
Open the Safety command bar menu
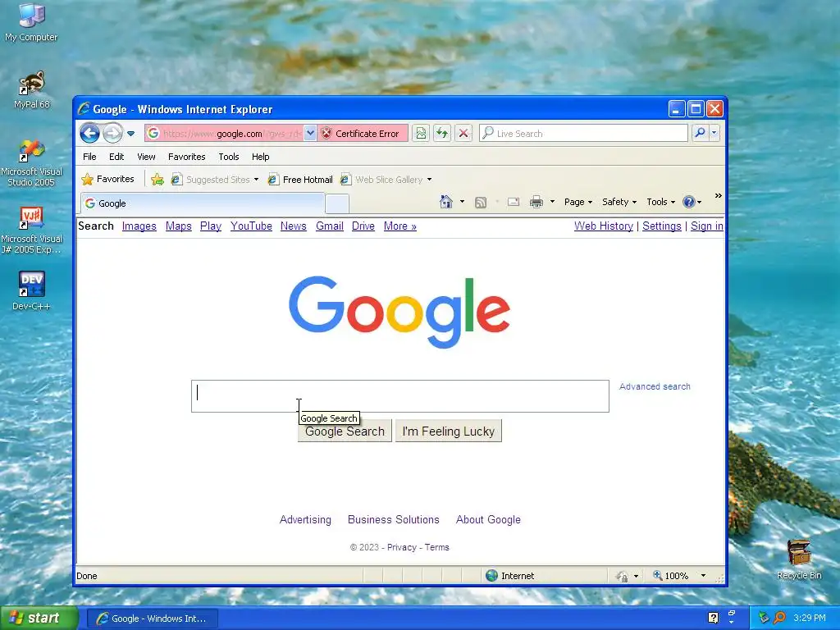pos(619,202)
